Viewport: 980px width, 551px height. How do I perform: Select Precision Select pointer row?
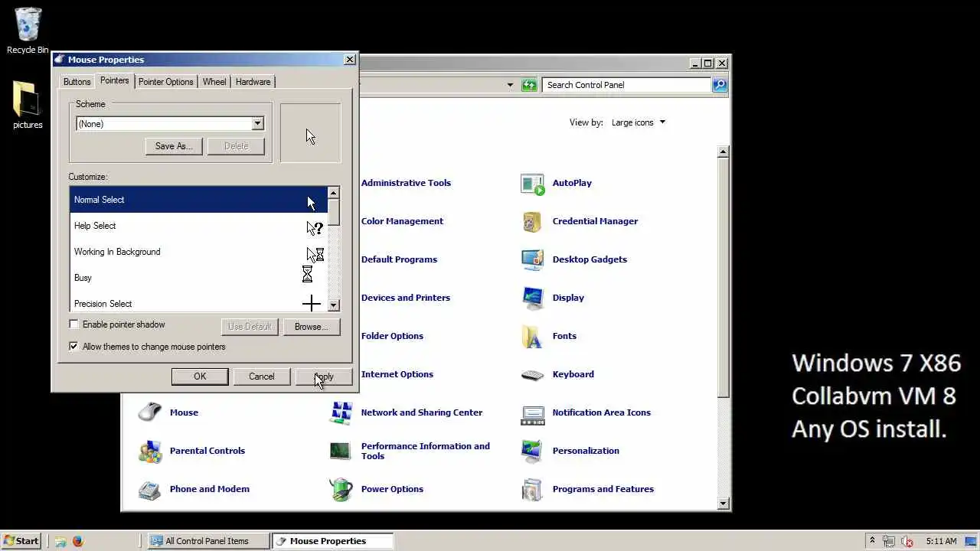[x=198, y=302]
